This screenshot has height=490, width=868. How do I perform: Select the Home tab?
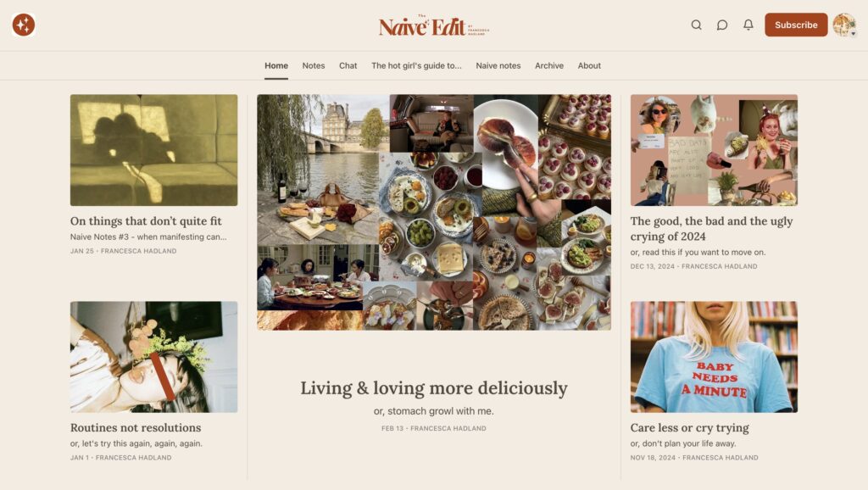276,65
